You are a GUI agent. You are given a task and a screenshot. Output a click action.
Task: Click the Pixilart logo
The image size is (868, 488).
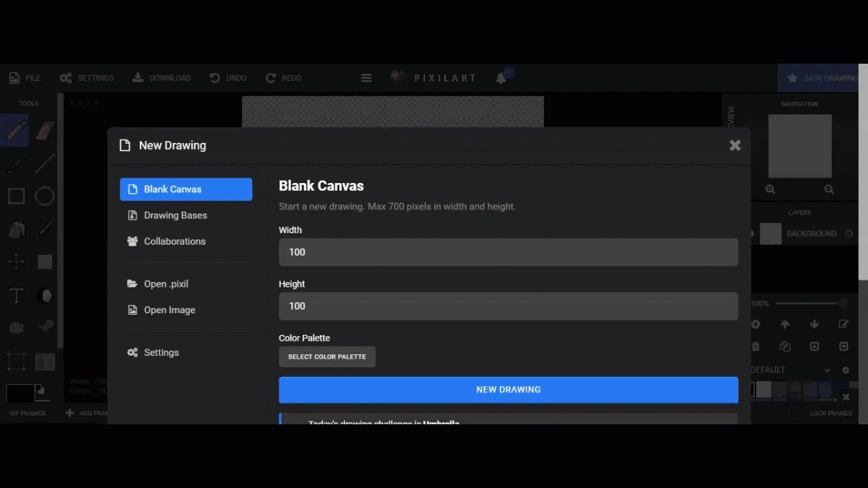point(433,78)
